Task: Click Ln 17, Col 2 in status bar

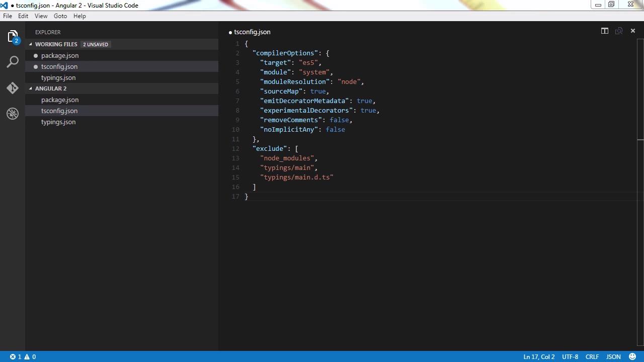Action: [x=539, y=356]
